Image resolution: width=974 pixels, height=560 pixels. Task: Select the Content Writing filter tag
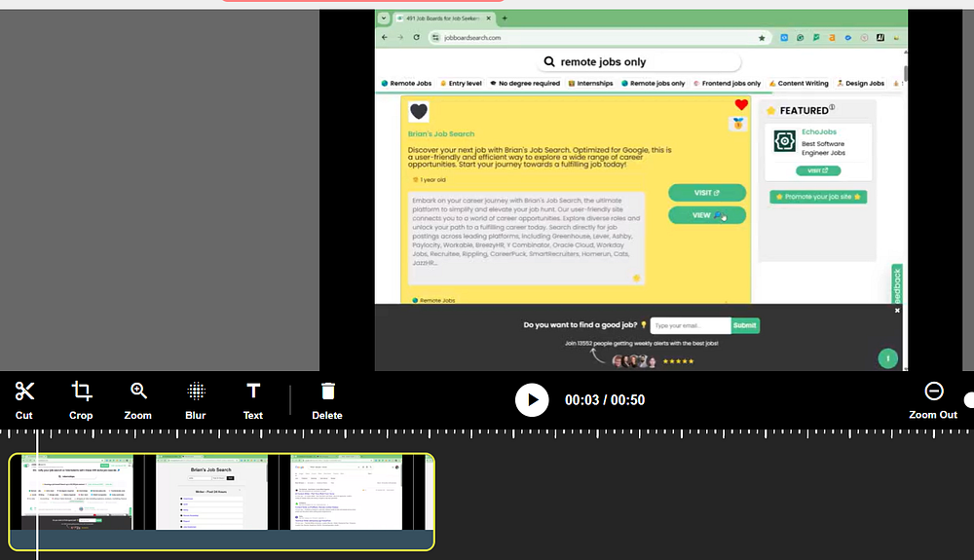tap(799, 83)
